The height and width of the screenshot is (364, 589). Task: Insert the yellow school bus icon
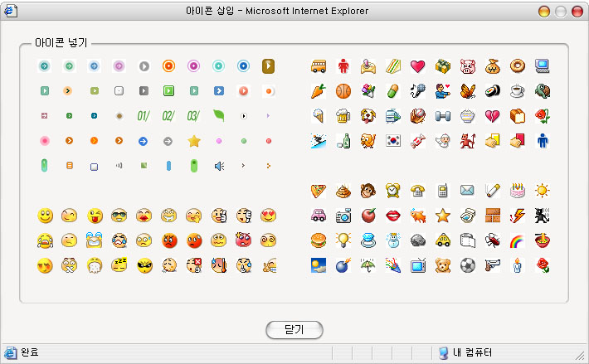pos(319,66)
